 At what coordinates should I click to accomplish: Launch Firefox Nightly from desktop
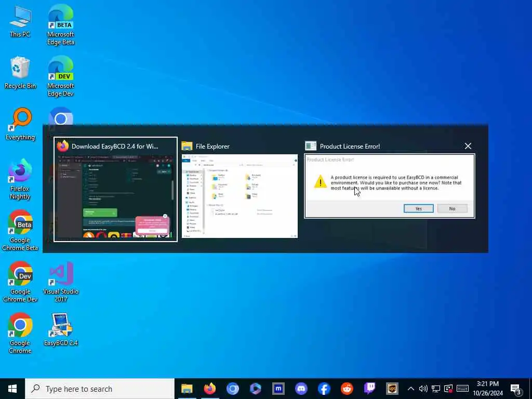pyautogui.click(x=20, y=179)
